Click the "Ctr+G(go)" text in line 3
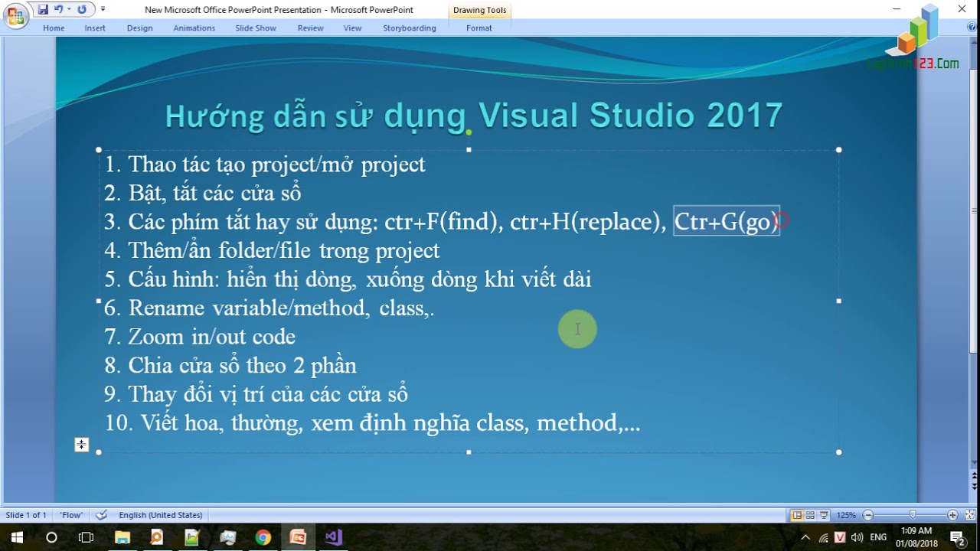The width and height of the screenshot is (980, 551). (726, 222)
